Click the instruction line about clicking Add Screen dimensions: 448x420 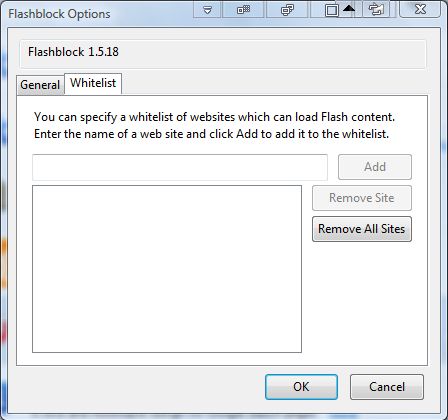click(x=211, y=134)
